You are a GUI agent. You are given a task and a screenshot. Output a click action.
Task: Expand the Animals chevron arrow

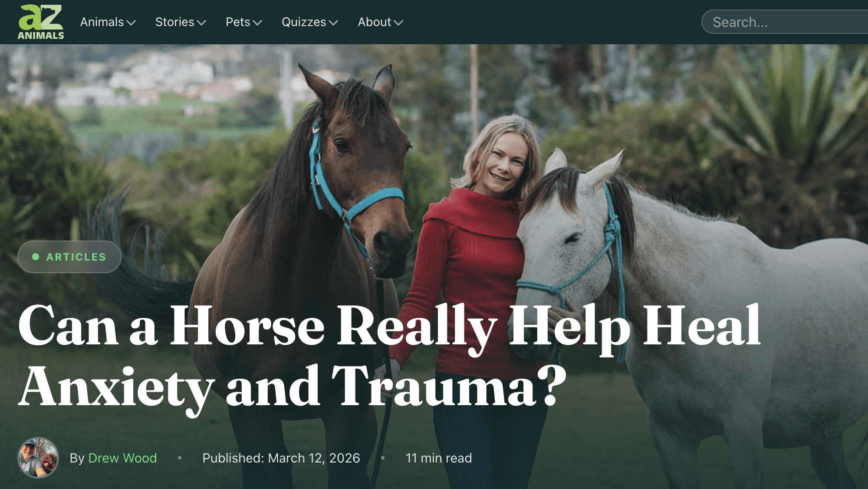pyautogui.click(x=131, y=23)
